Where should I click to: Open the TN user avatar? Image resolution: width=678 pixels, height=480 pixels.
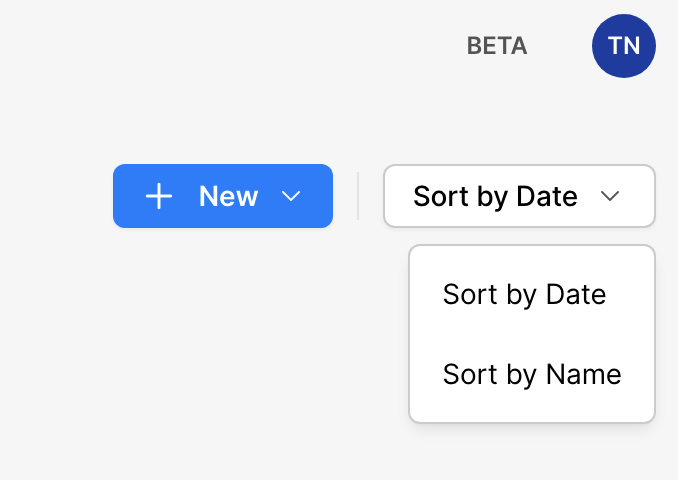[x=623, y=46]
